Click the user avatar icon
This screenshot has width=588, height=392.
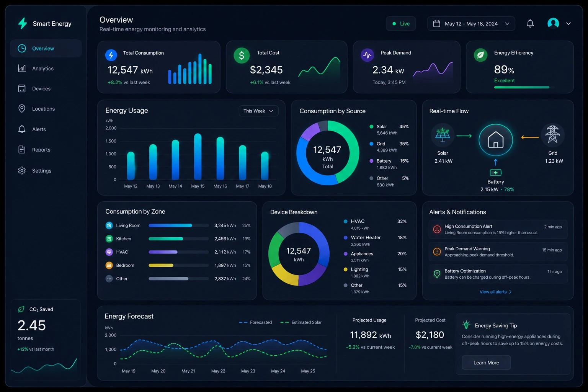click(x=553, y=23)
